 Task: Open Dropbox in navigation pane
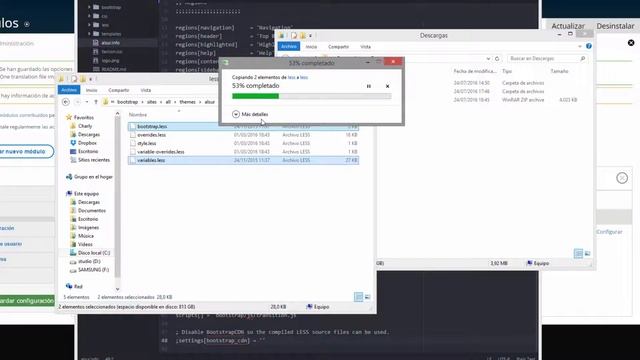pos(84,143)
